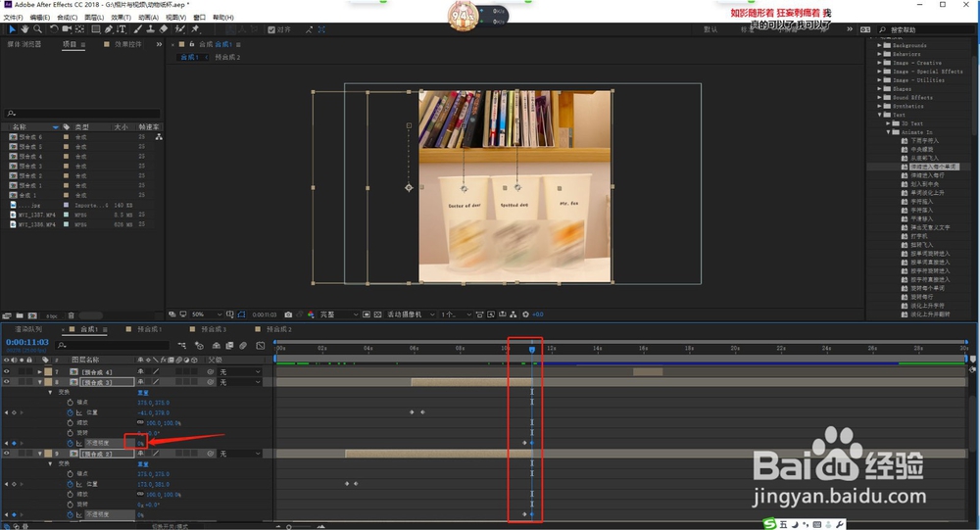Click the 切换开关/模式 button
The width and height of the screenshot is (980, 530).
[169, 527]
